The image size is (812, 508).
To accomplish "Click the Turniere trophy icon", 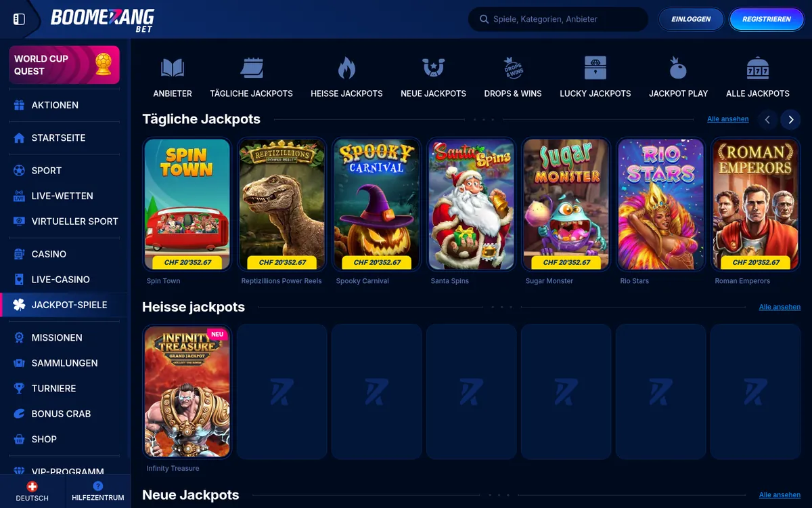I will [x=19, y=388].
